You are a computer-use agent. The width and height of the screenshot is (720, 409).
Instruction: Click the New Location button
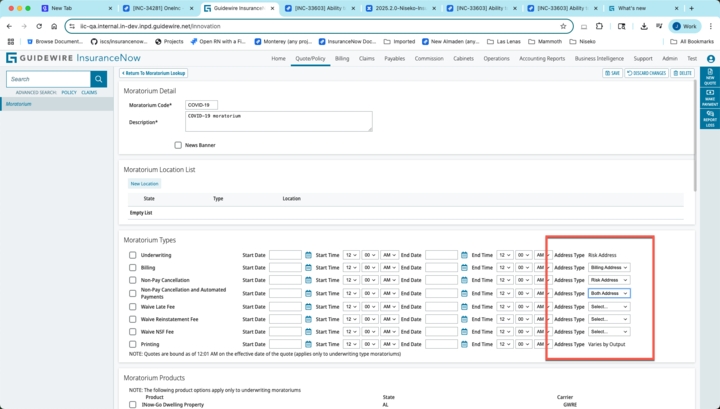pos(144,184)
